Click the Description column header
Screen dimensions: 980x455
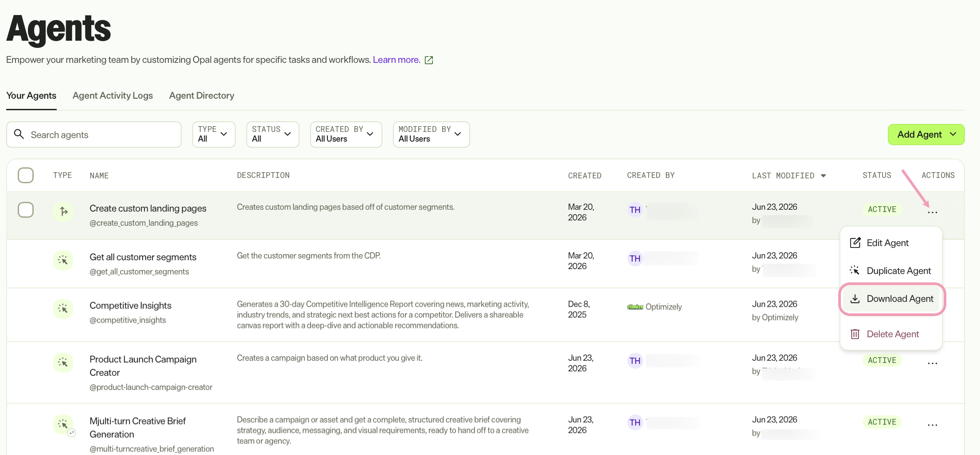263,175
